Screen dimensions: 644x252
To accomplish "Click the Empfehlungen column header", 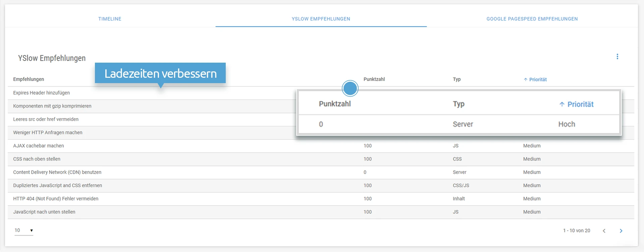I will coord(29,79).
